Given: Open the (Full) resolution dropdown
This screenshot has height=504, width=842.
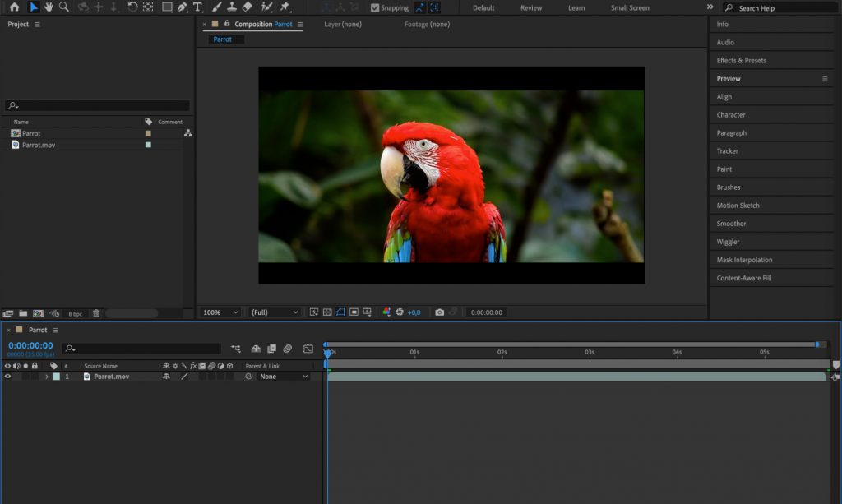Looking at the screenshot, I should tap(274, 312).
